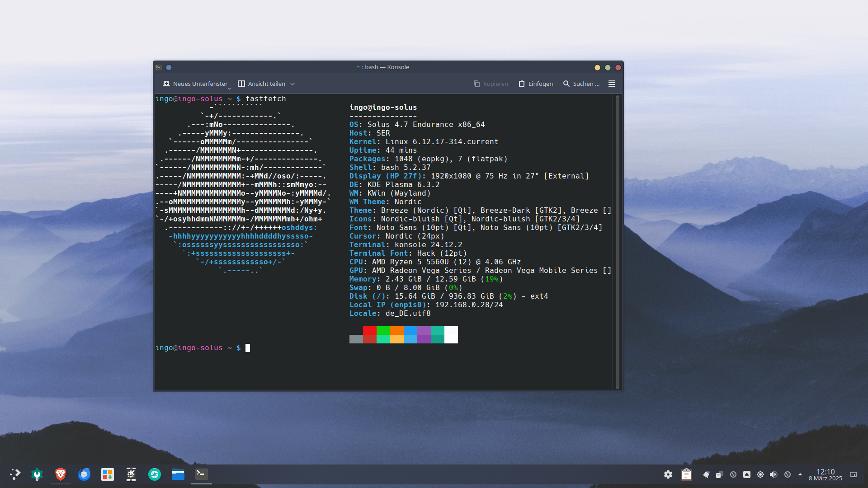
Task: Expand Neues Unterfenster dropdown arrow
Action: pyautogui.click(x=229, y=88)
